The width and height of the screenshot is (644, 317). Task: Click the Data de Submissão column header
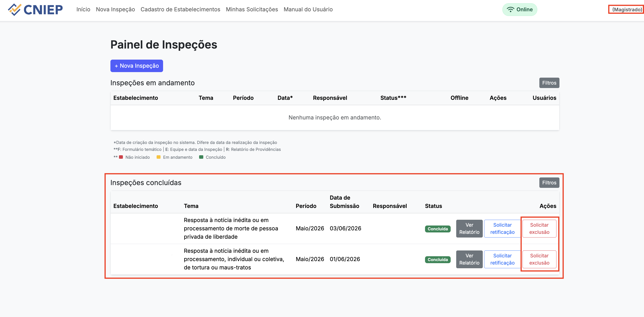344,202
